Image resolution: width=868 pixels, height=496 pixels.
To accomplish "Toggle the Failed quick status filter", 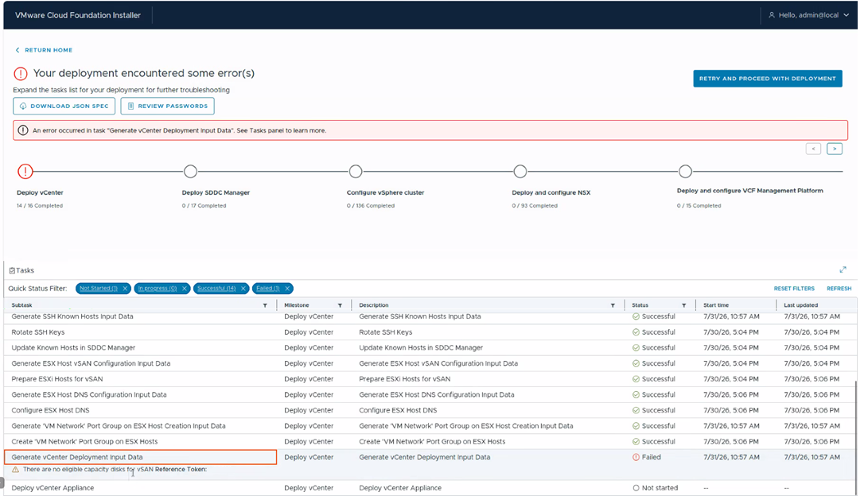I will (x=267, y=289).
